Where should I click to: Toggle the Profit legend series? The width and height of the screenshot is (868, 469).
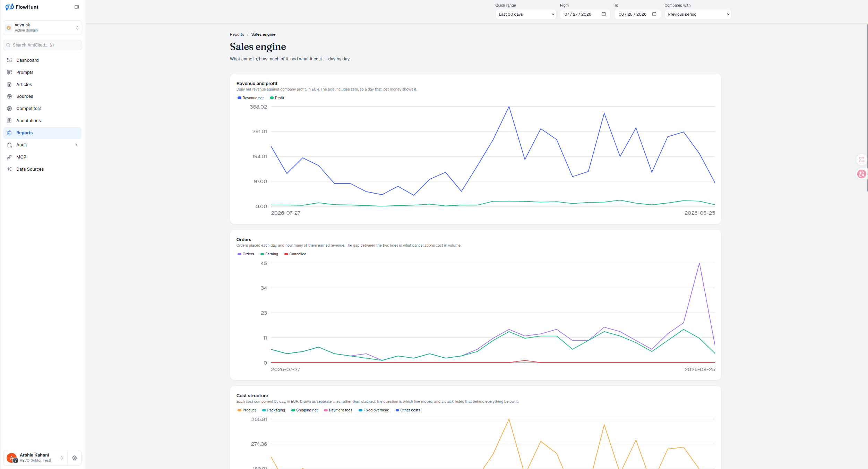coord(277,98)
